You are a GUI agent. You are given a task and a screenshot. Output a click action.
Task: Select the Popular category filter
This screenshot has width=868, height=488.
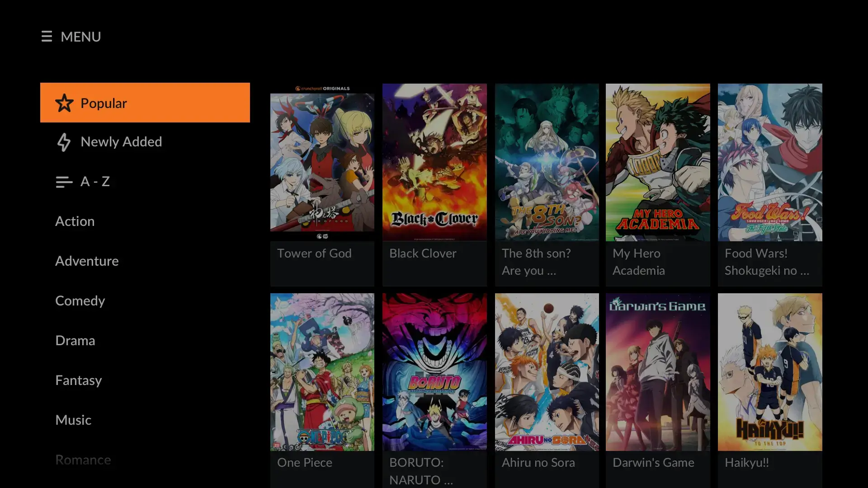[x=145, y=103]
